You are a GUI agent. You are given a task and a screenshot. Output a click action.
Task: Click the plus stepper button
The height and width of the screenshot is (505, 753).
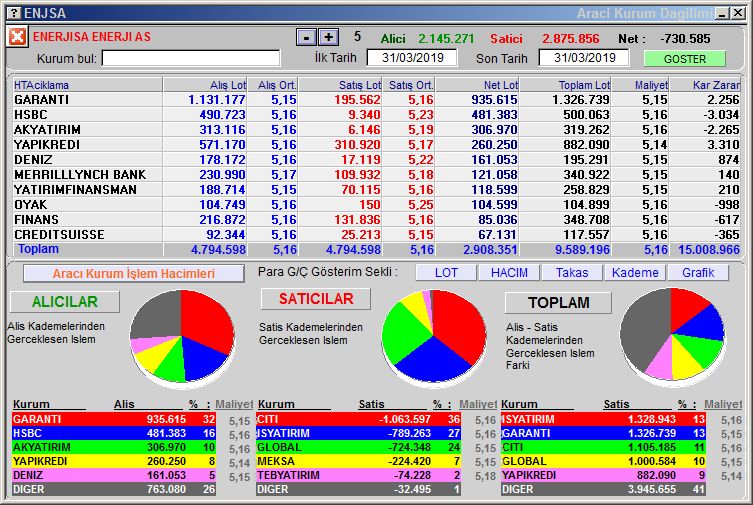(329, 37)
